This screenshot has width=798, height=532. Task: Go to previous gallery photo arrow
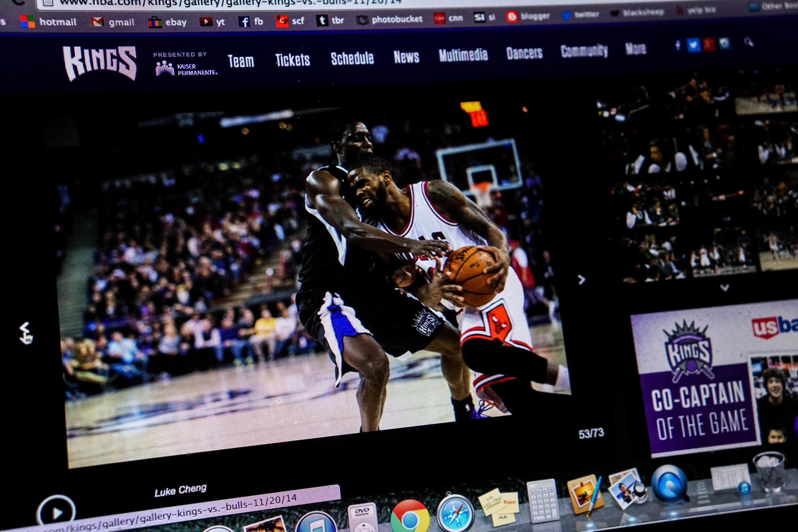(x=25, y=328)
